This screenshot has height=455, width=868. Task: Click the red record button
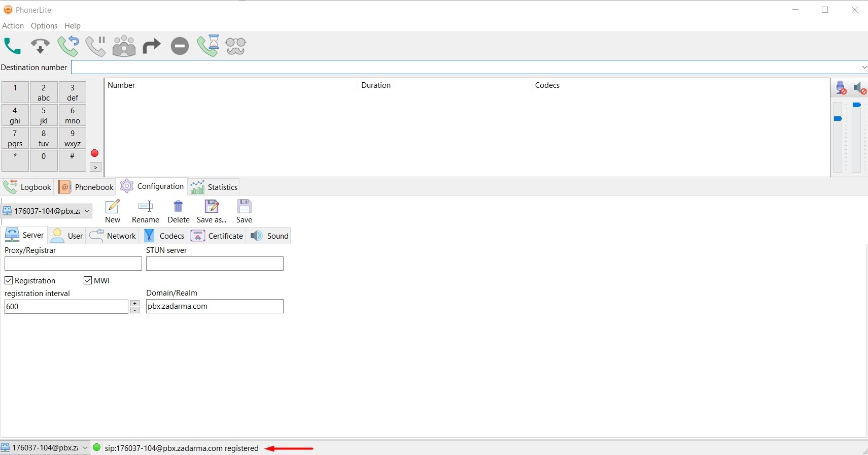94,153
